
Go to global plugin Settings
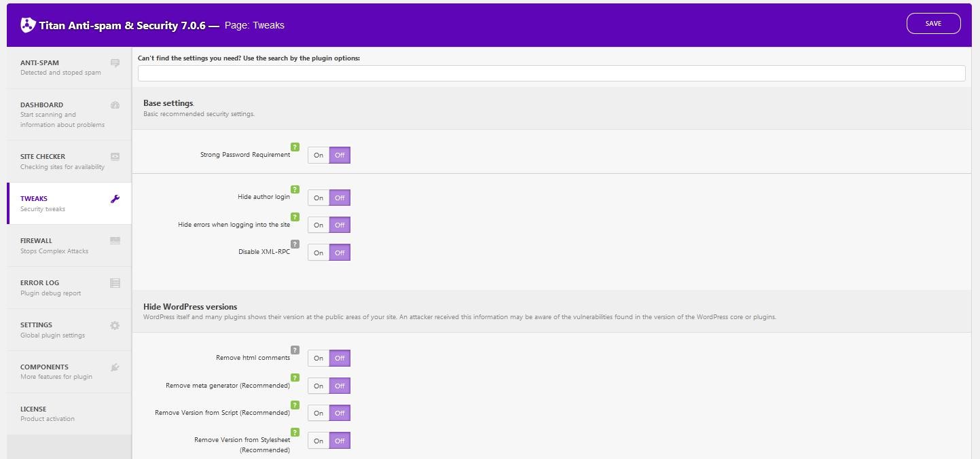(x=69, y=329)
